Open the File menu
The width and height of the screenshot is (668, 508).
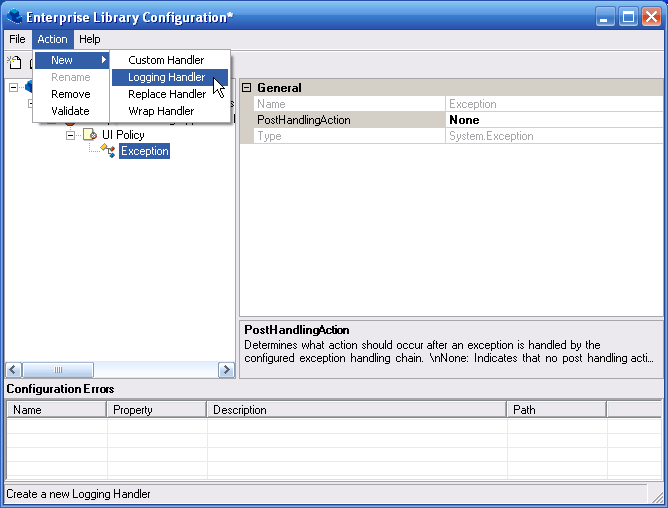tap(17, 39)
